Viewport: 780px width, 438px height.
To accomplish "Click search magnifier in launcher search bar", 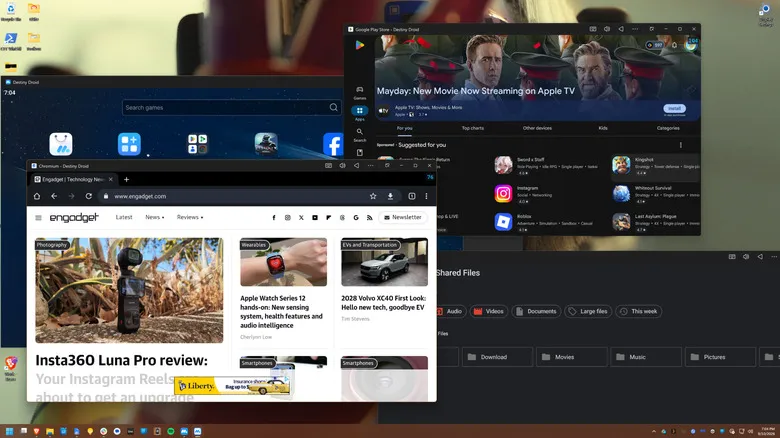I will (x=333, y=107).
